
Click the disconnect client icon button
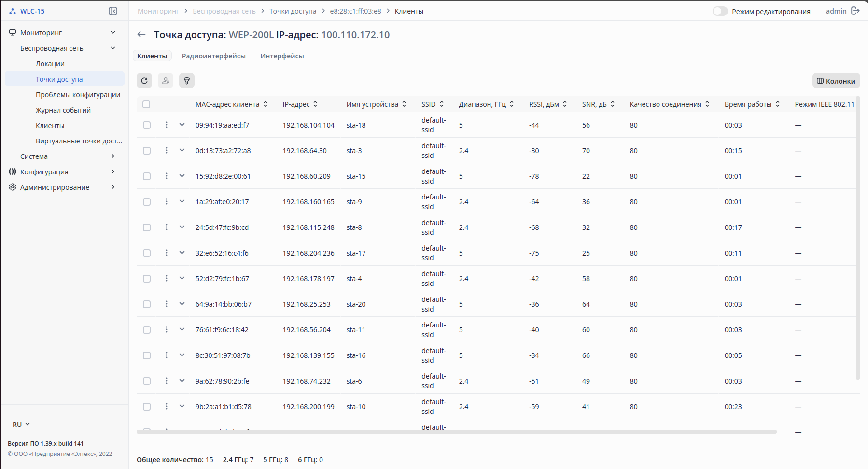166,81
